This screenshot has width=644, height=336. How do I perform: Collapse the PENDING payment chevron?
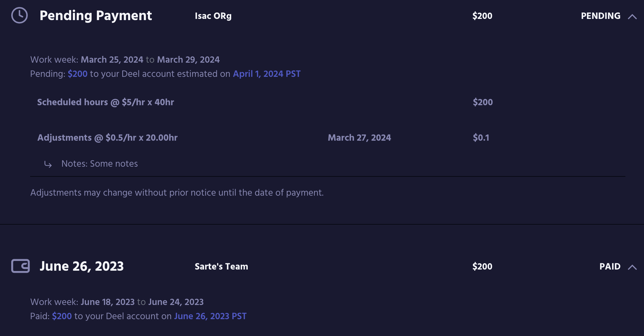click(632, 17)
